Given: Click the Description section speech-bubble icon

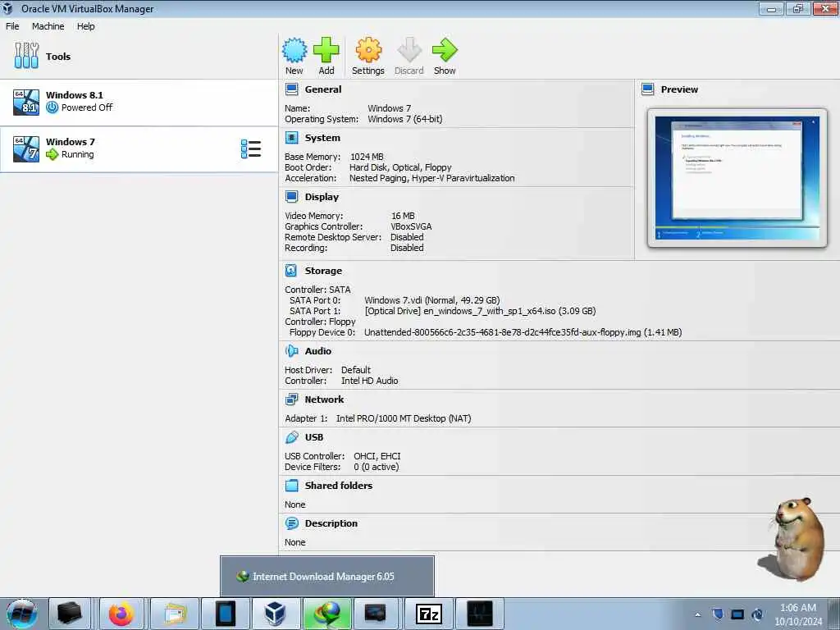Looking at the screenshot, I should coord(292,523).
